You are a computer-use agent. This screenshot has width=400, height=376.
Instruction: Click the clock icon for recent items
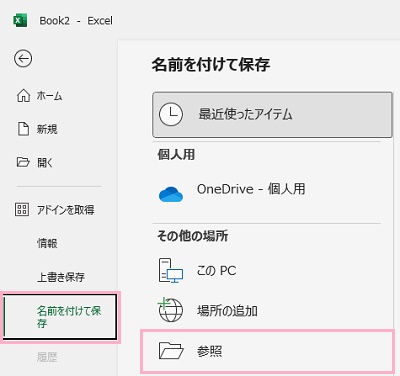pyautogui.click(x=171, y=114)
